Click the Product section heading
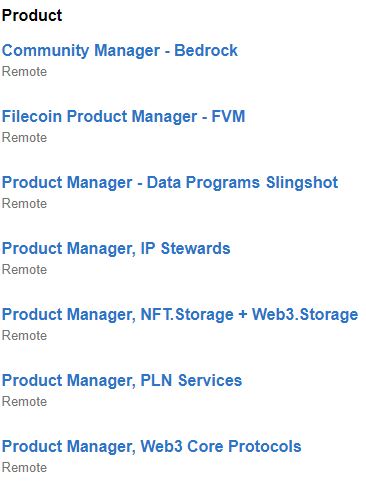Screen dimensions: 366x487 [x=32, y=15]
